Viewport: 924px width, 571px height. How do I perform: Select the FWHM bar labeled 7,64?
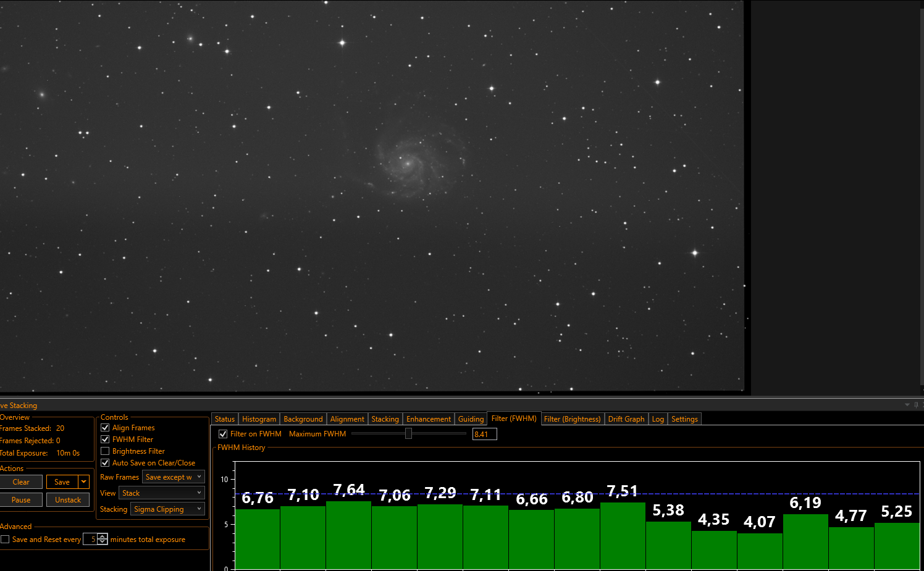(349, 535)
